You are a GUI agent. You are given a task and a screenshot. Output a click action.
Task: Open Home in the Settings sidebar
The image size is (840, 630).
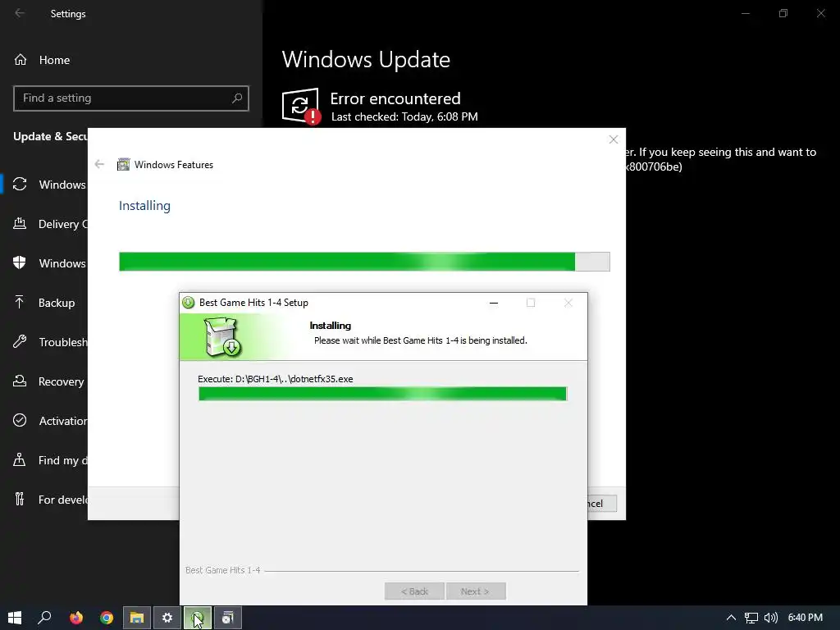(43, 60)
